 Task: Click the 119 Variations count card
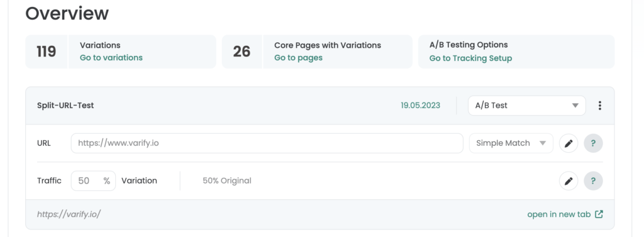120,52
